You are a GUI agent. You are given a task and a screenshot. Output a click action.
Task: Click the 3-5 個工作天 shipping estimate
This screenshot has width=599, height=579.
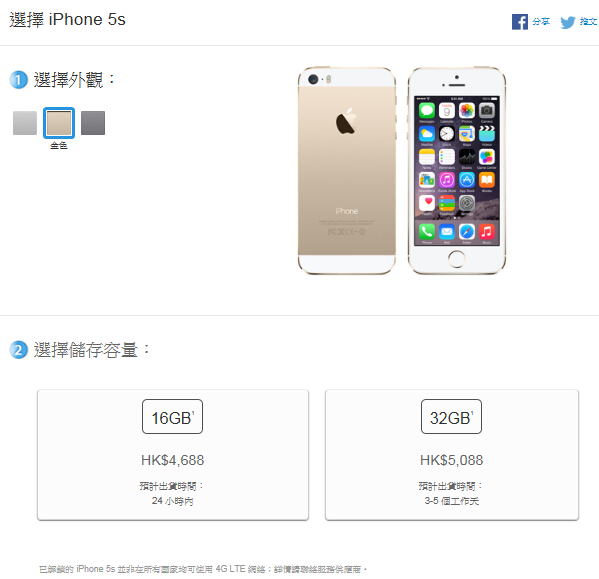pyautogui.click(x=451, y=501)
